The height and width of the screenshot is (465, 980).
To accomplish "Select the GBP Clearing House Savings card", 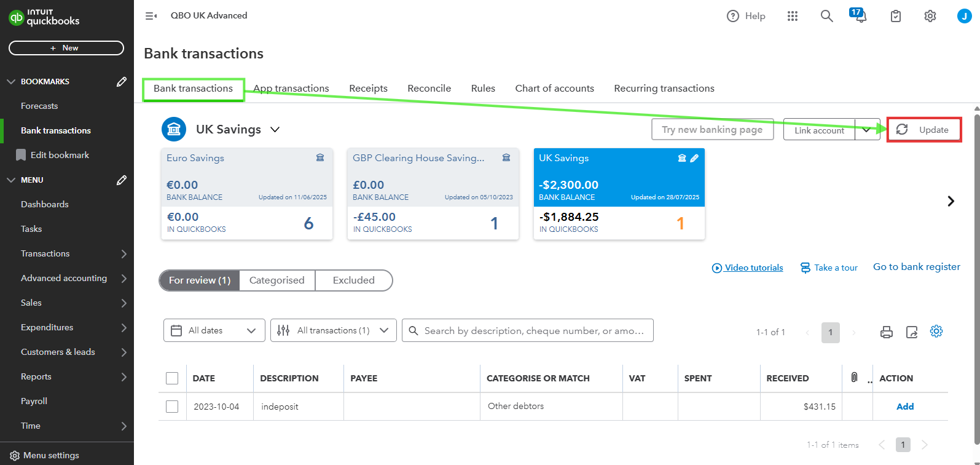I will point(433,194).
